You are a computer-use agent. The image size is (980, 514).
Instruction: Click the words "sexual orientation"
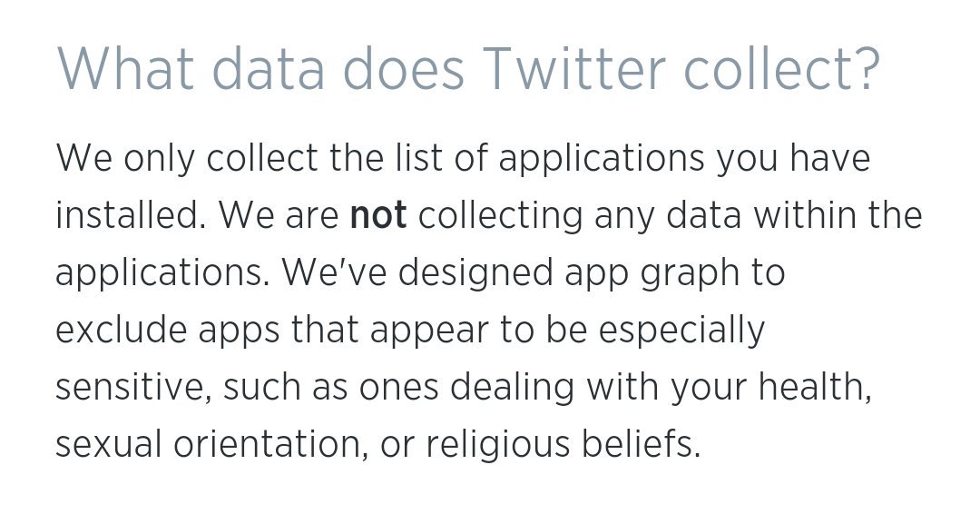point(208,444)
